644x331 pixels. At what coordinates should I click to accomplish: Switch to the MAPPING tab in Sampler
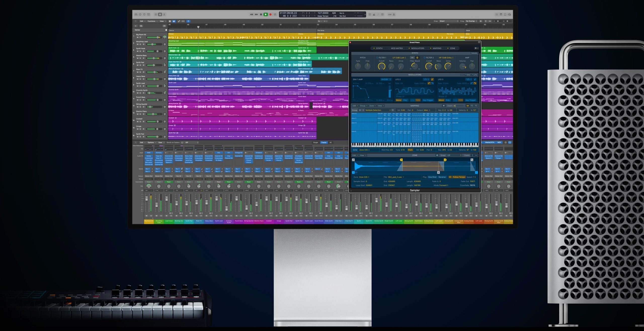click(436, 48)
